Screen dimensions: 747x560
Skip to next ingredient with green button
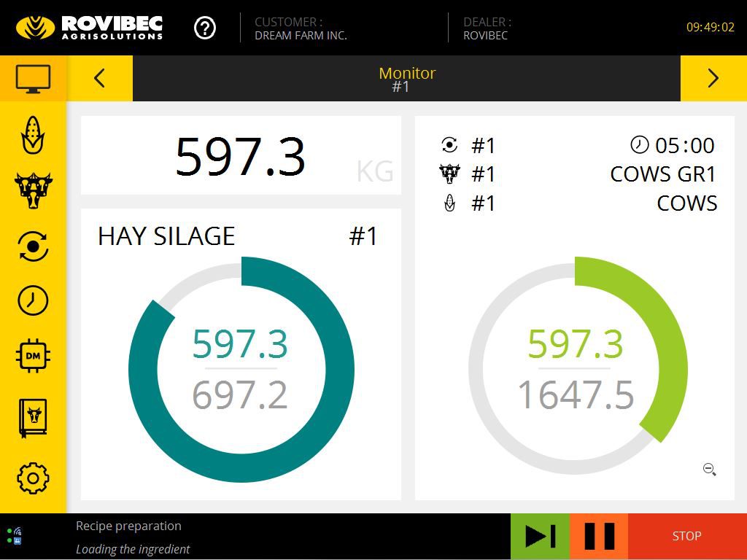pos(540,536)
